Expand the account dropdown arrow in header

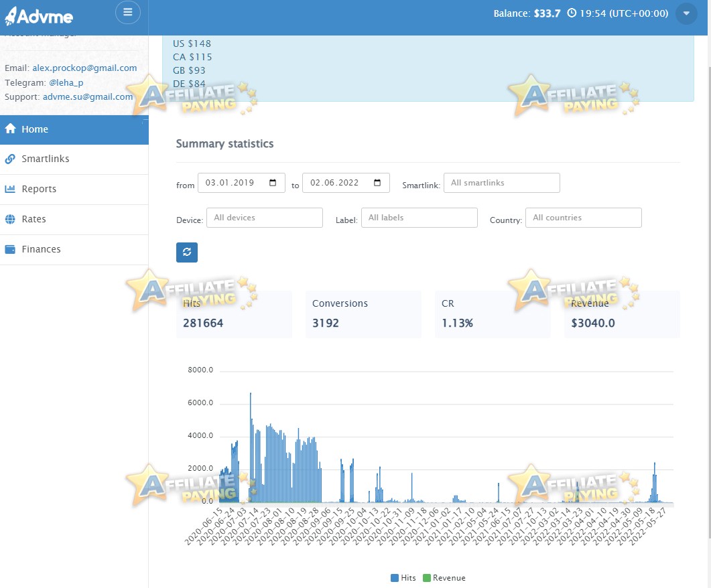(686, 13)
